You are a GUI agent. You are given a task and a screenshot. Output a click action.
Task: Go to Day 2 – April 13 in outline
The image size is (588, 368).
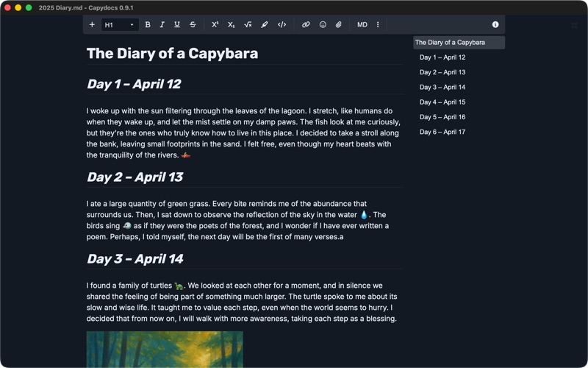[442, 72]
